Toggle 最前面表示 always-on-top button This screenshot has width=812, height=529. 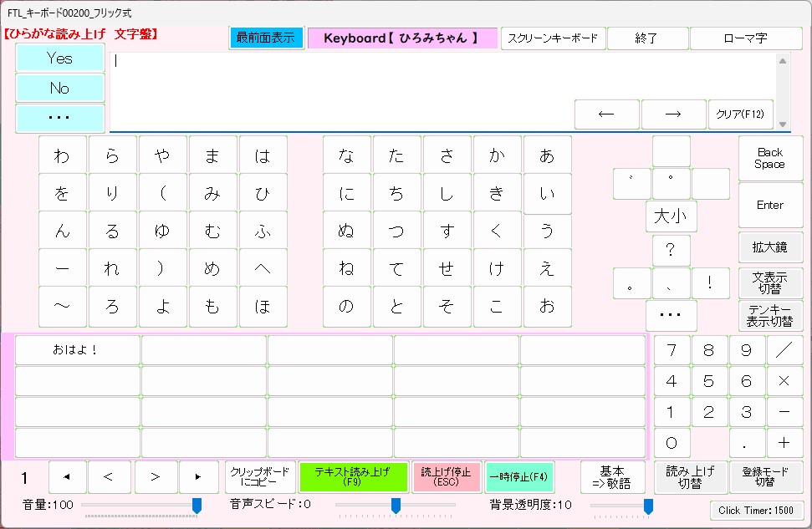click(266, 38)
